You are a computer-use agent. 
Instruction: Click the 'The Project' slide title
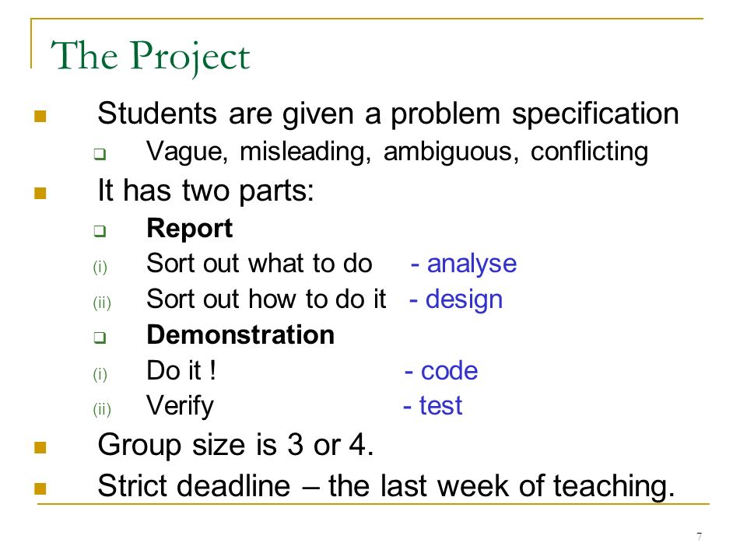point(150,57)
